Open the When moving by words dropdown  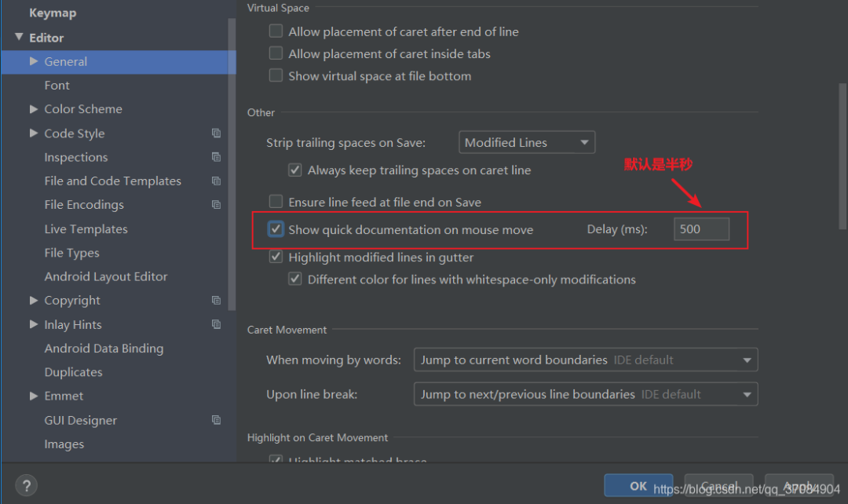586,360
